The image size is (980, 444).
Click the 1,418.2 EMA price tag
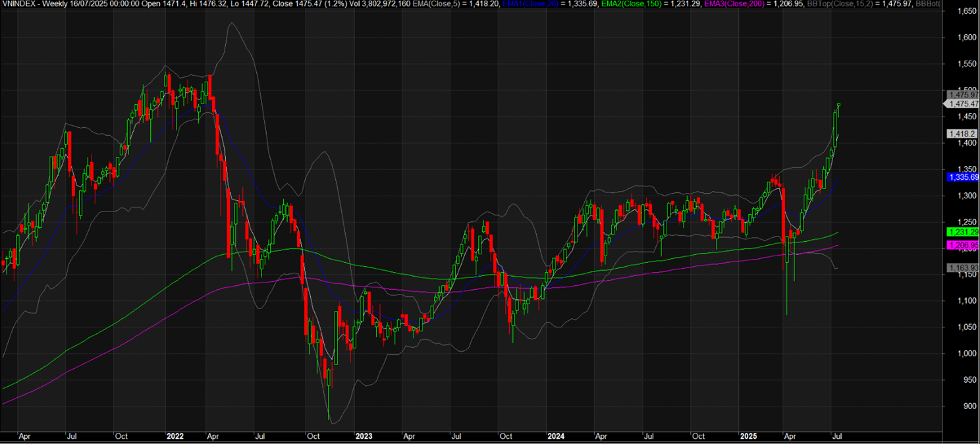[962, 134]
